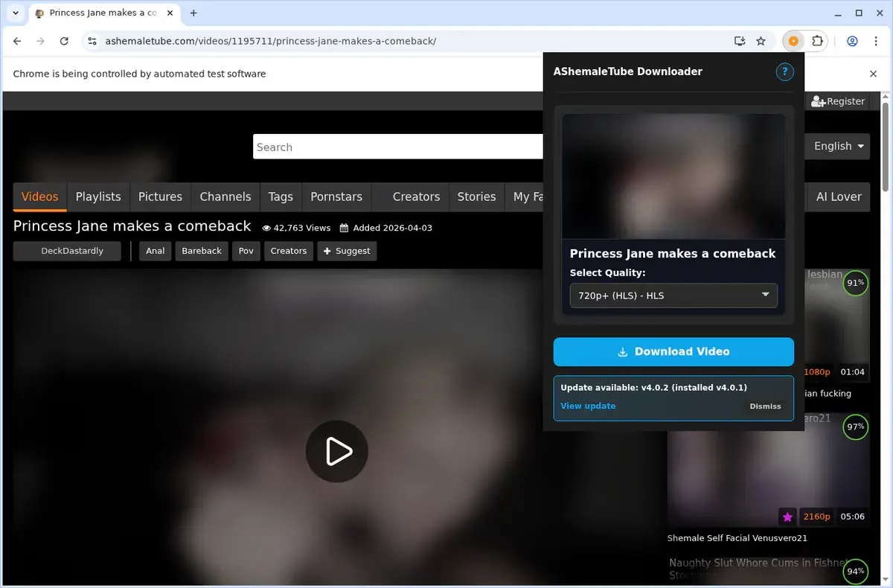The width and height of the screenshot is (893, 588).
Task: Click the video title 'Princess Jane makes a comeback'
Action: (132, 226)
